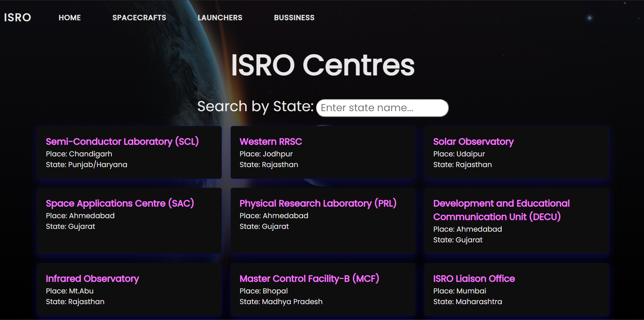Select the DECU Ahmedabad centre card
The image size is (644, 320).
(x=517, y=221)
